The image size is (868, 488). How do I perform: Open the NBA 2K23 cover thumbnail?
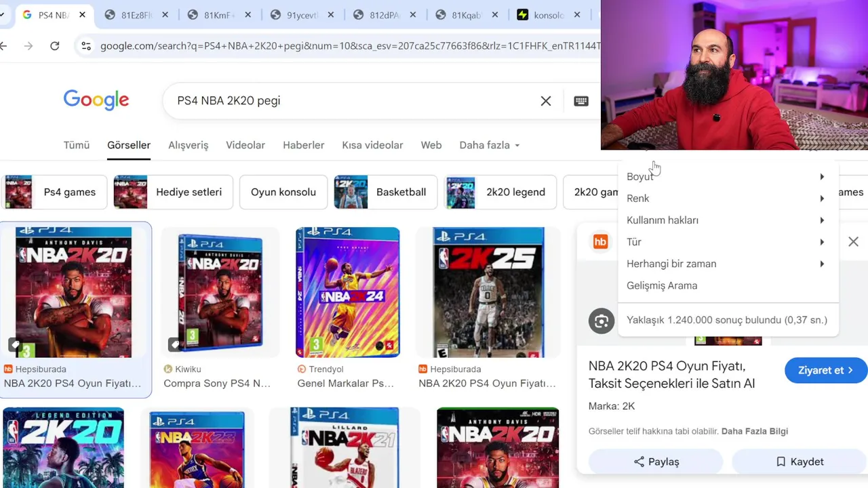pyautogui.click(x=197, y=449)
